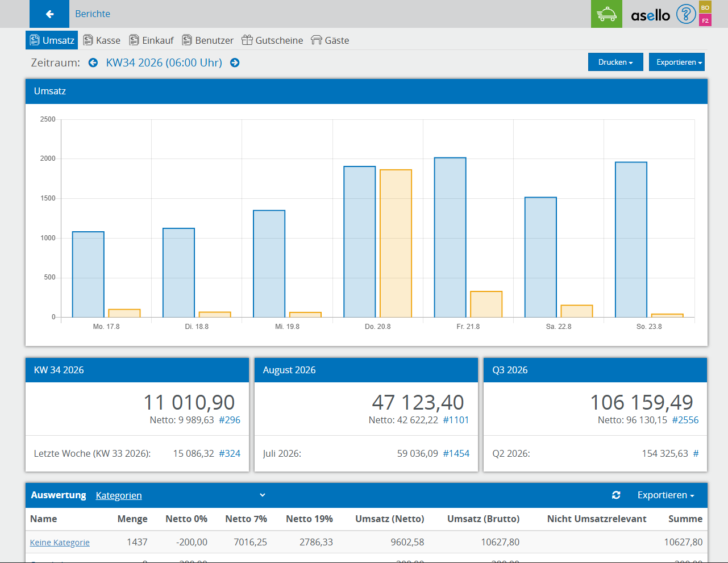Viewport: 728px width, 563px height.
Task: Click the Netto 7% column header
Action: [x=246, y=519]
